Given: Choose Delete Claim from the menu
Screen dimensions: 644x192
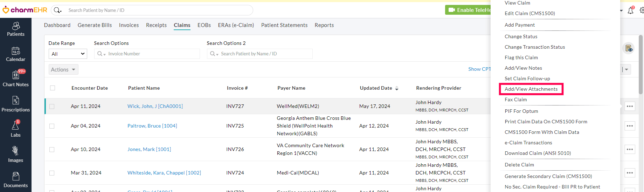Looking at the screenshot, I should pos(519,165).
